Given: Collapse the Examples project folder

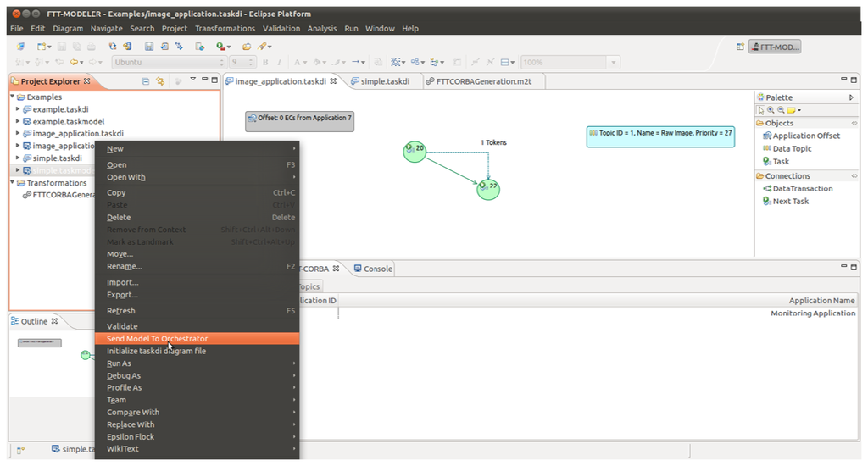Looking at the screenshot, I should click(x=13, y=97).
